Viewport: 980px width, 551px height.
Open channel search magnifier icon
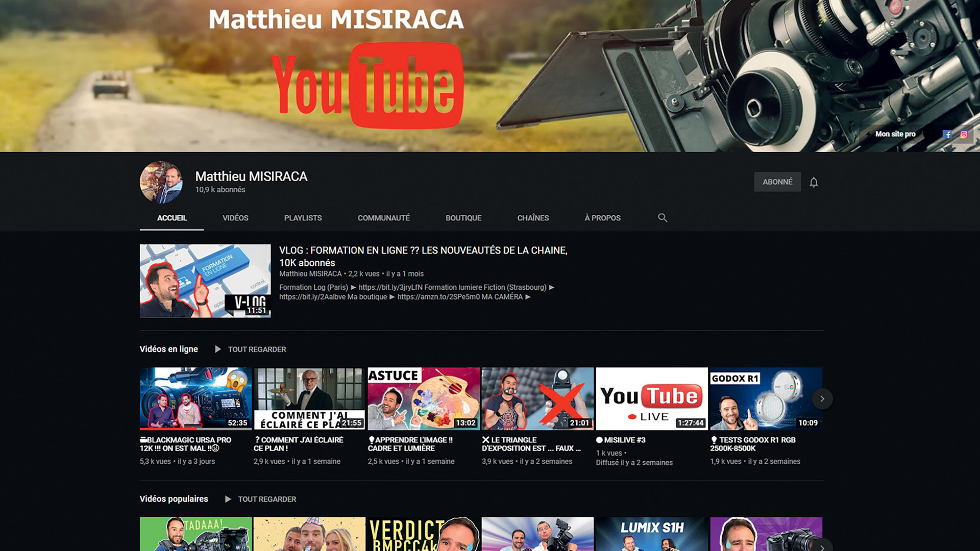click(x=663, y=218)
